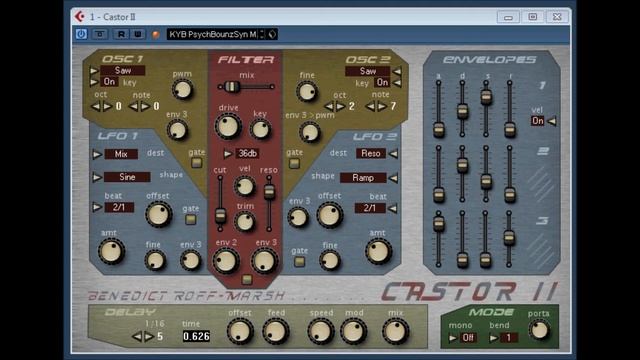Toggle the button at filter section bottom
The width and height of the screenshot is (640, 360).
[247, 280]
